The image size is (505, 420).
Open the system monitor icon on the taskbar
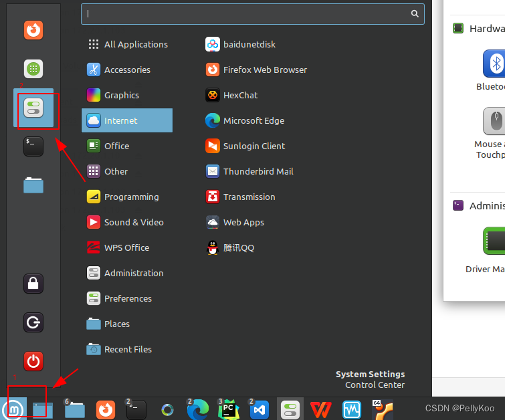pyautogui.click(x=352, y=410)
